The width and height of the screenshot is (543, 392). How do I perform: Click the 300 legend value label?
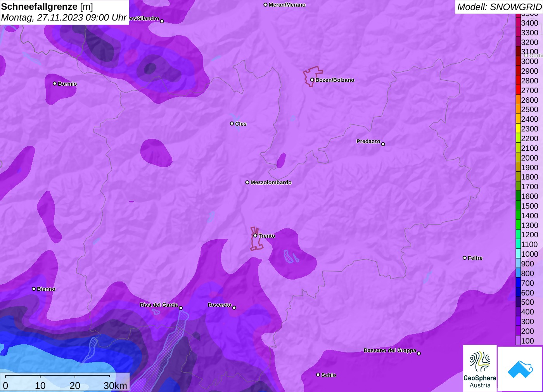pyautogui.click(x=527, y=321)
